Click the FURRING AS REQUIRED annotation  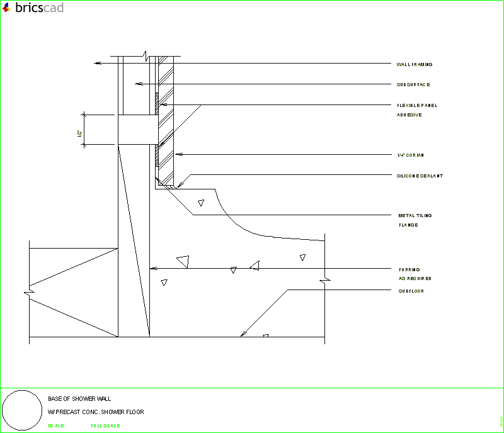[x=409, y=269]
